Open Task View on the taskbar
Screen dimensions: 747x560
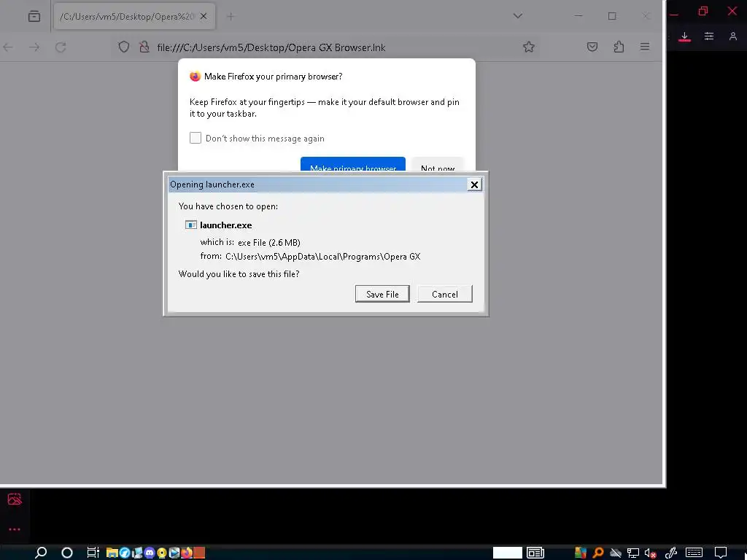tap(93, 553)
